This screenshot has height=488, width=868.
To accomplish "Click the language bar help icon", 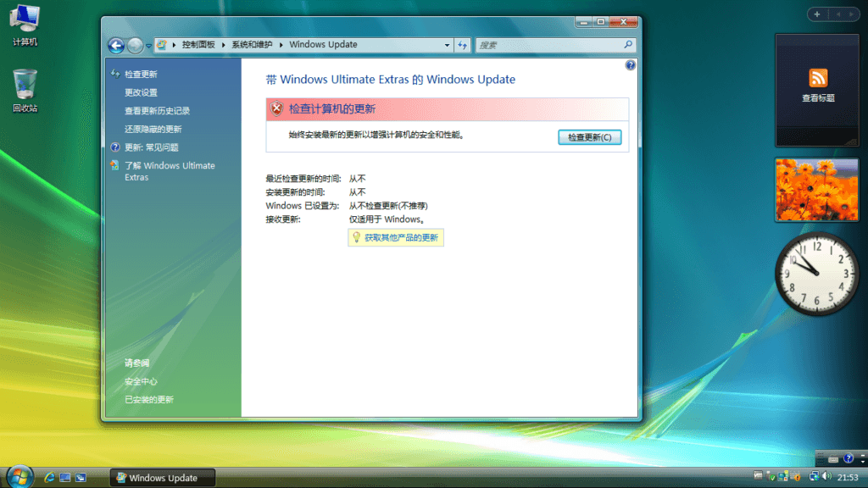I will (x=848, y=458).
